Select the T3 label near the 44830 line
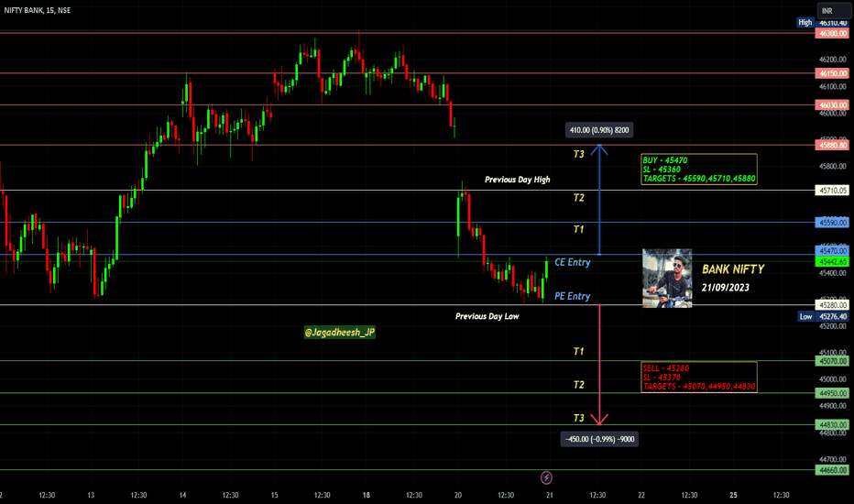 point(578,418)
